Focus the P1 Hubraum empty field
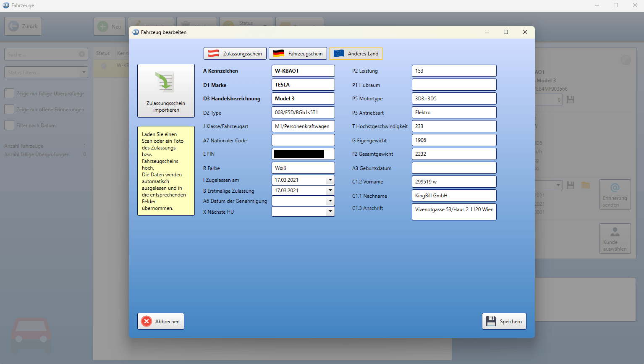 pos(454,84)
